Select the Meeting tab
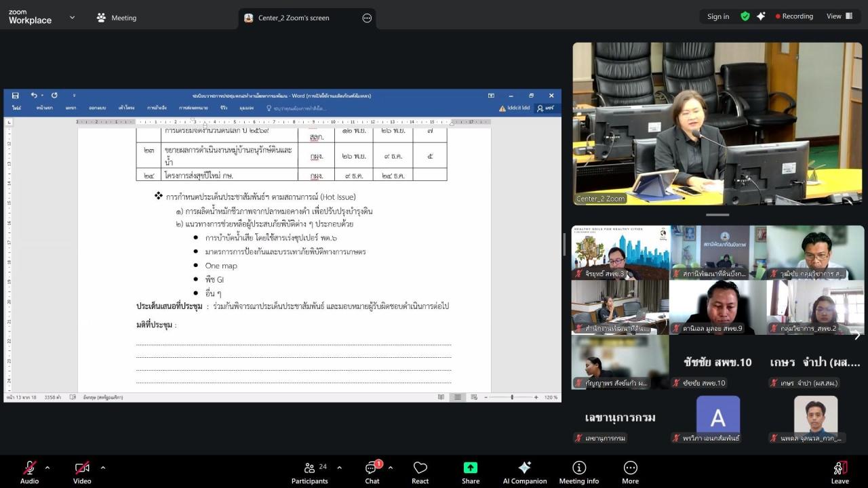The width and height of the screenshot is (868, 488). point(117,18)
